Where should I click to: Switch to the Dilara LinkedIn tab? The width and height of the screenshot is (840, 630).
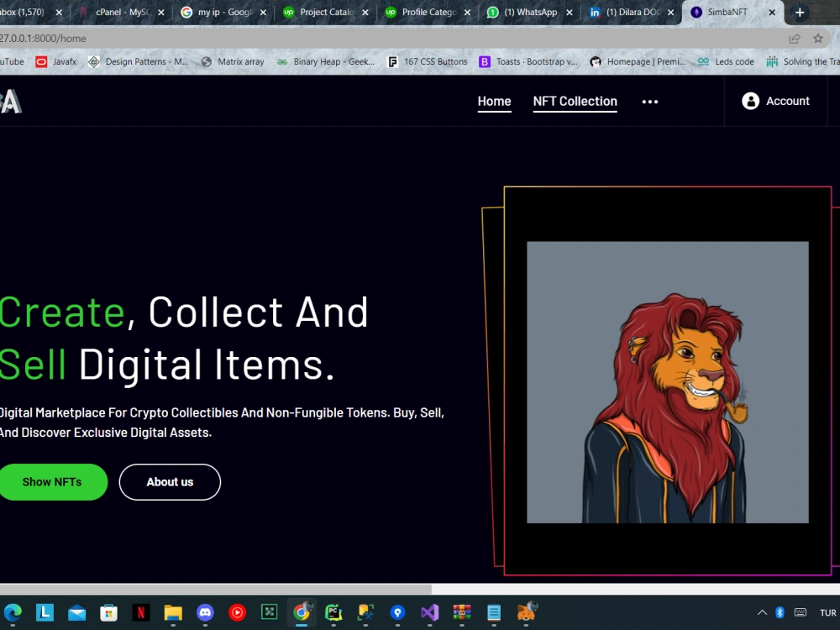(x=632, y=12)
